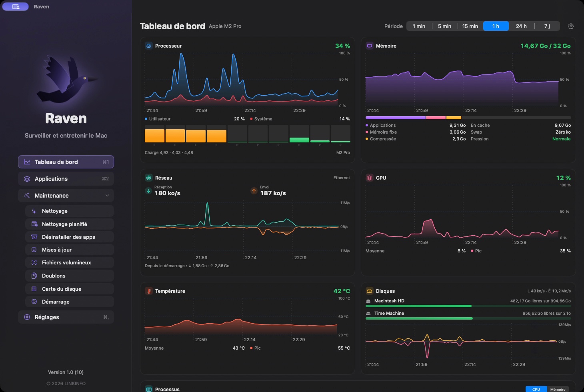Click the Température thermometer icon
Image resolution: width=584 pixels, height=392 pixels.
149,291
